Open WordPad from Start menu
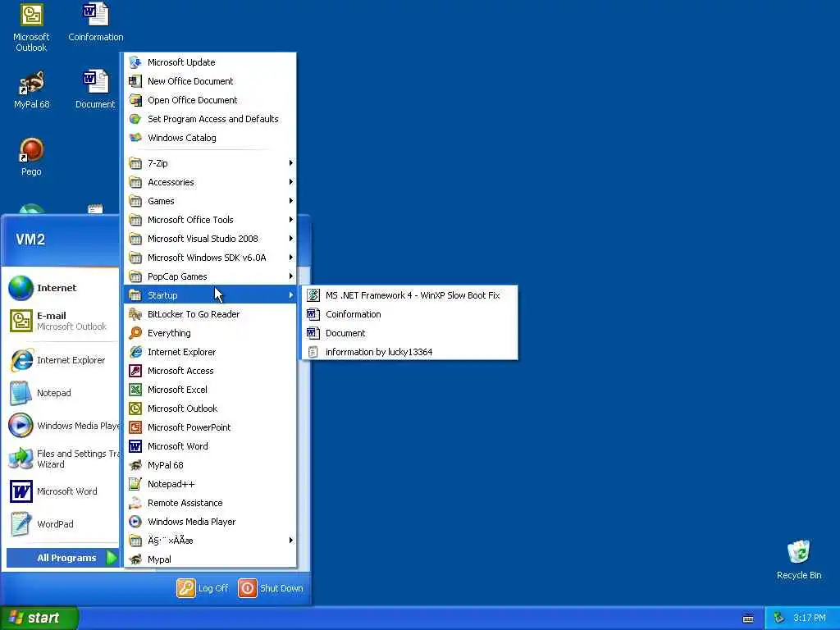Image resolution: width=840 pixels, height=630 pixels. coord(62,524)
